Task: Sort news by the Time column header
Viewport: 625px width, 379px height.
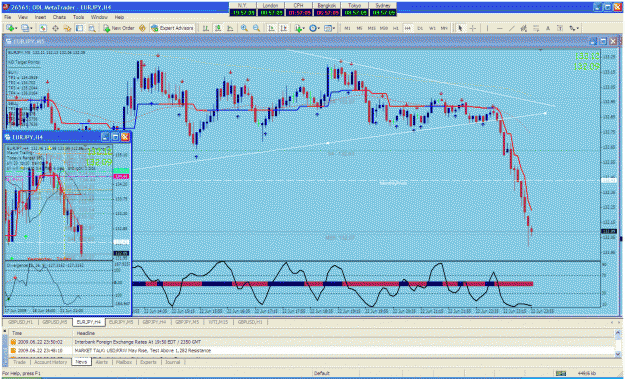Action: click(40, 333)
